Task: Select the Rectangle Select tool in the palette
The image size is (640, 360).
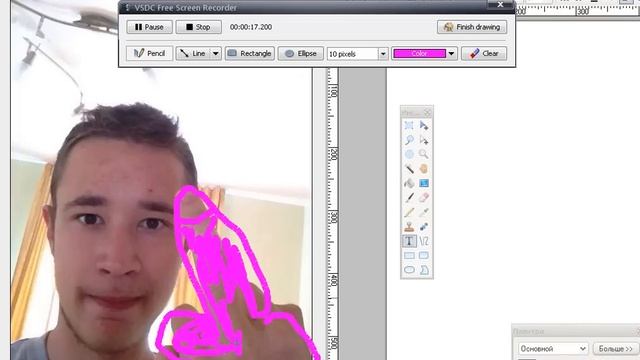Action: pos(409,125)
